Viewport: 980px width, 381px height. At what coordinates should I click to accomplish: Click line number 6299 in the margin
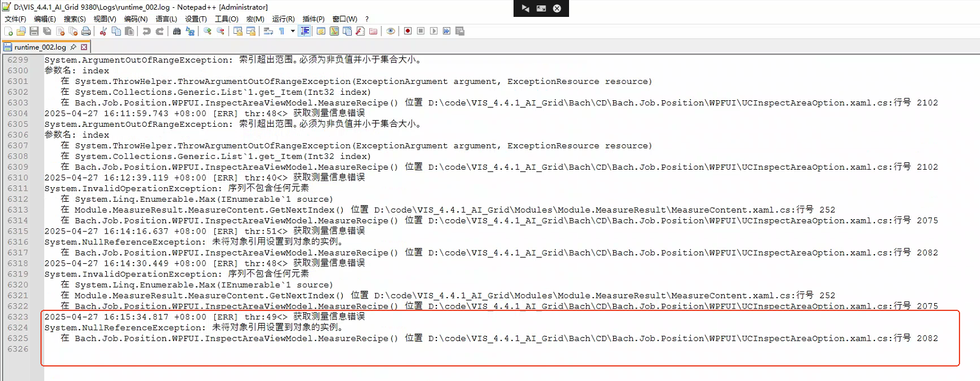pyautogui.click(x=18, y=60)
